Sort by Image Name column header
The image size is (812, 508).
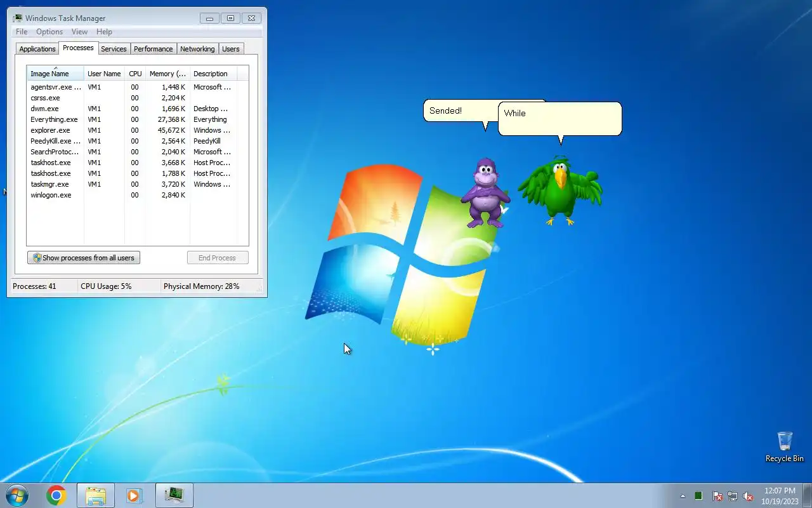55,73
